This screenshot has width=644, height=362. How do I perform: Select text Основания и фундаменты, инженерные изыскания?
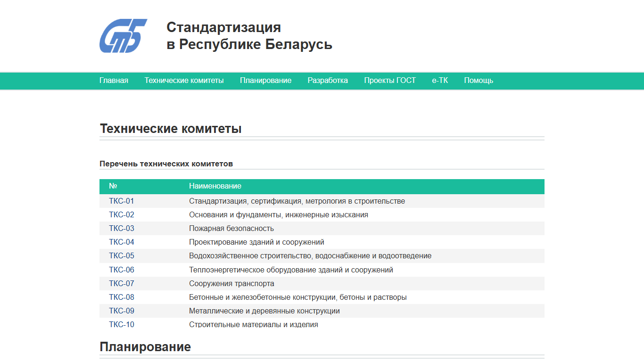[279, 214]
